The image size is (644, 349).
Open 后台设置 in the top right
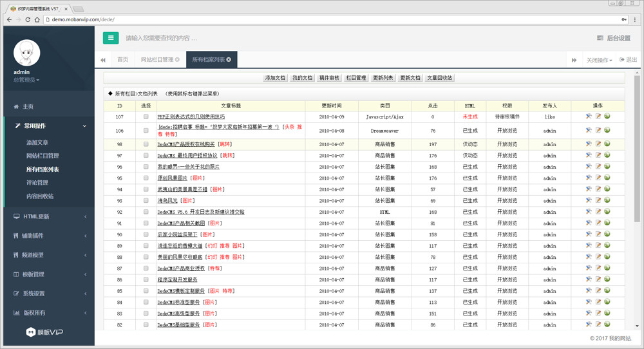pyautogui.click(x=614, y=38)
